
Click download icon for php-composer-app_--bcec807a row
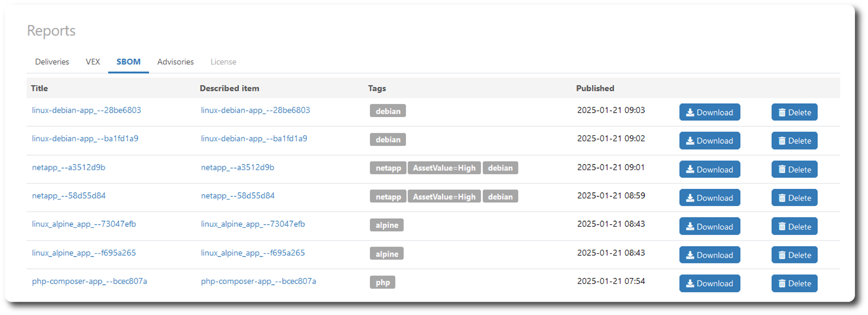pos(691,284)
